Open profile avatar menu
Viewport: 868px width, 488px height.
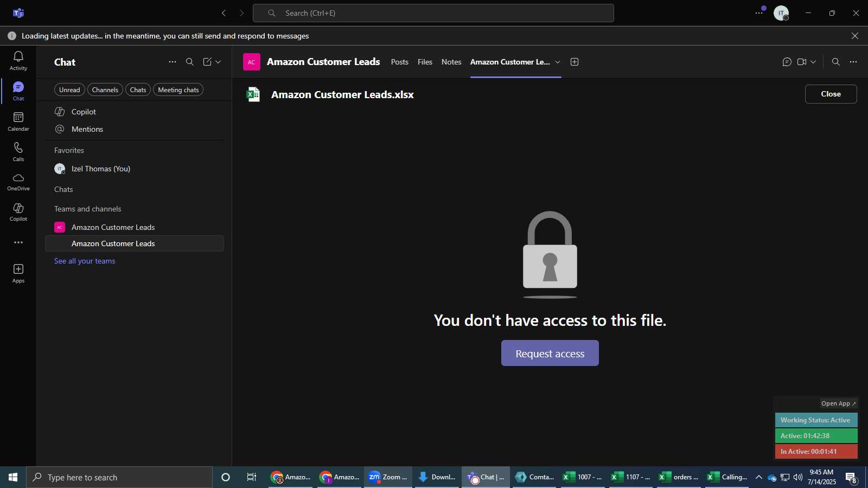click(781, 13)
